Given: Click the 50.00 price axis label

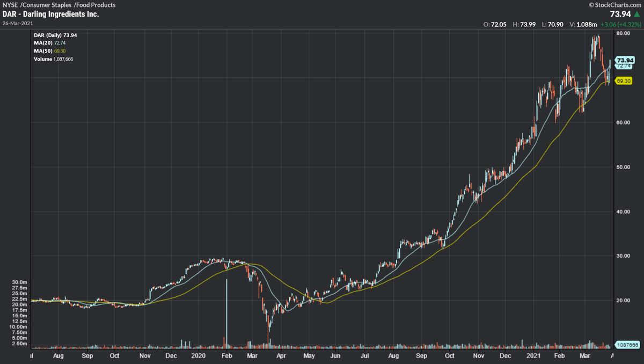Looking at the screenshot, I should (x=623, y=167).
